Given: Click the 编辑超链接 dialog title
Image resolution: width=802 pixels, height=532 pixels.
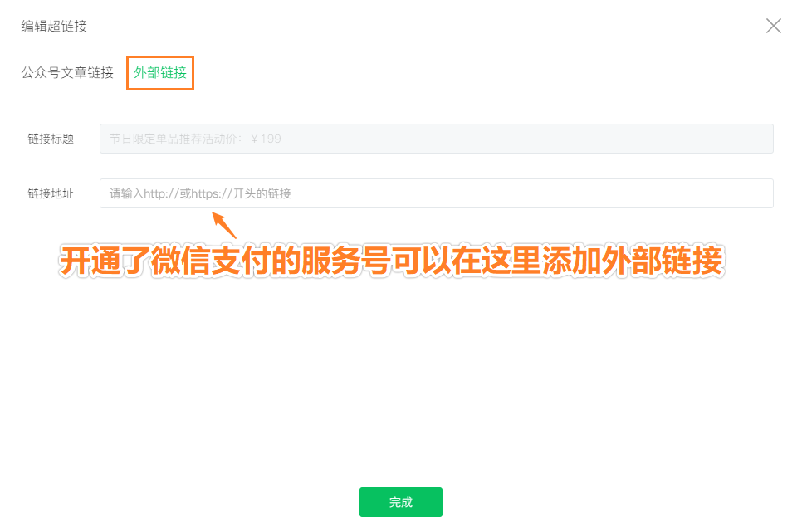Looking at the screenshot, I should (x=54, y=26).
